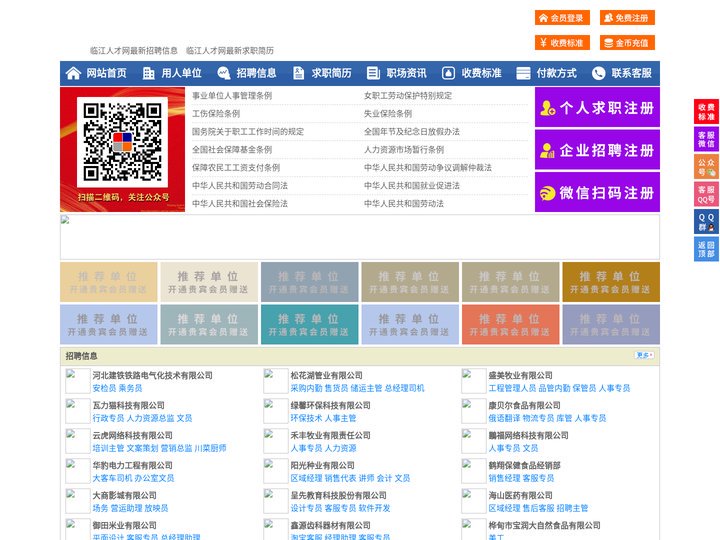Open 国务院关于职工工作时间的规定 link

[248, 131]
